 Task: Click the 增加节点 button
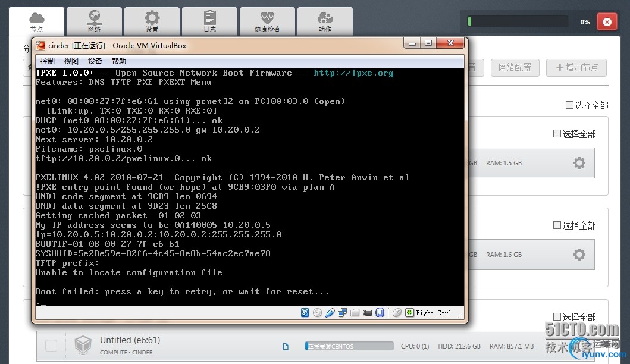(x=576, y=67)
